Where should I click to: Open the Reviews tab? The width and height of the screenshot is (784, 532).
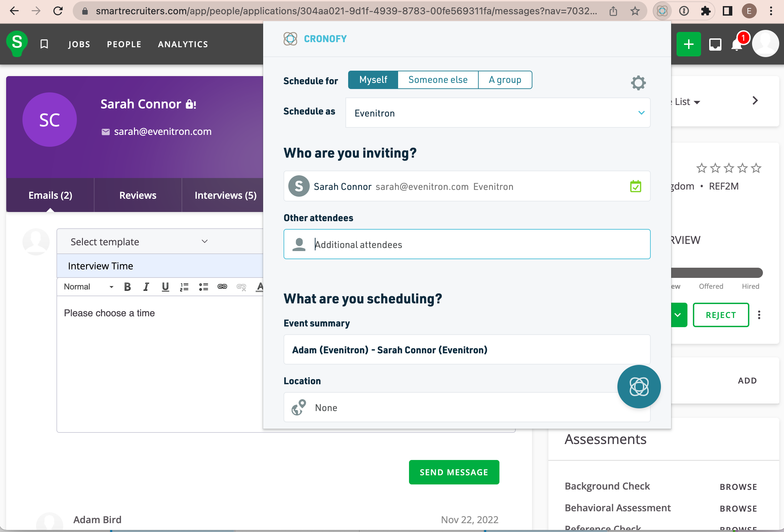click(x=138, y=195)
